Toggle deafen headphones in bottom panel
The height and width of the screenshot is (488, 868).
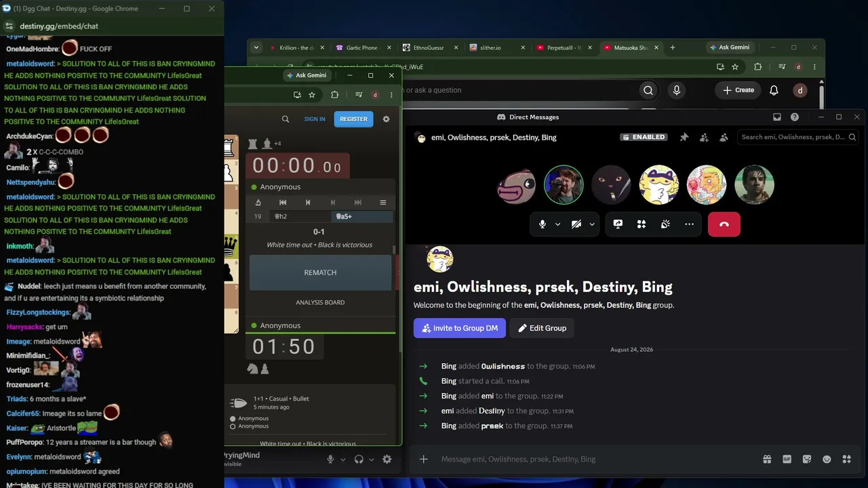click(x=359, y=459)
